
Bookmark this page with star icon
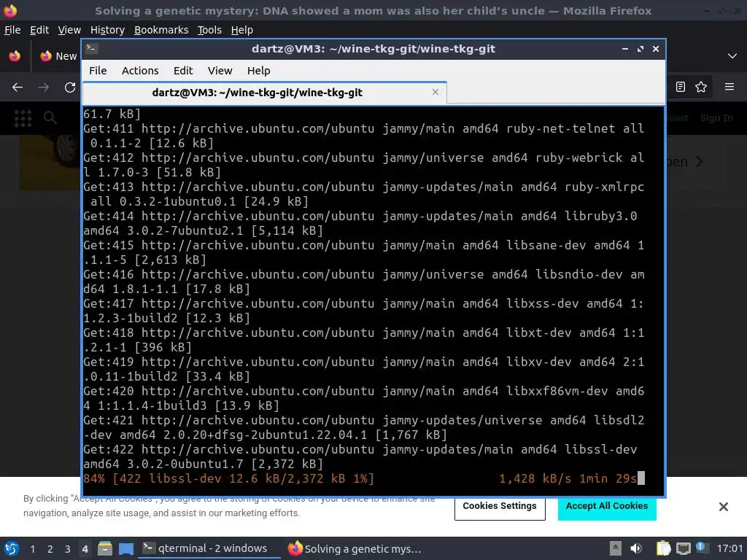point(701,87)
